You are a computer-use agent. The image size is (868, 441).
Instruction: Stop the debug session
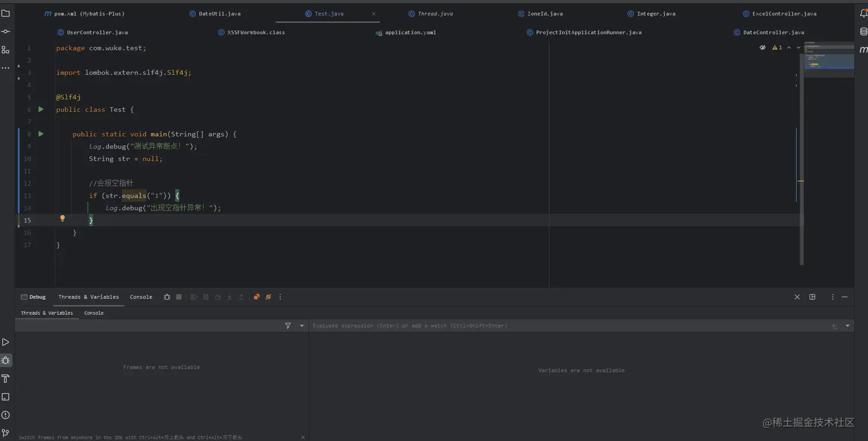(x=179, y=297)
